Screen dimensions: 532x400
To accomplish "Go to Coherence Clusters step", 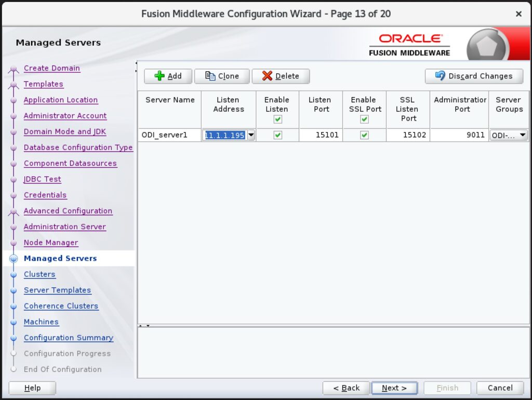I will coord(61,306).
